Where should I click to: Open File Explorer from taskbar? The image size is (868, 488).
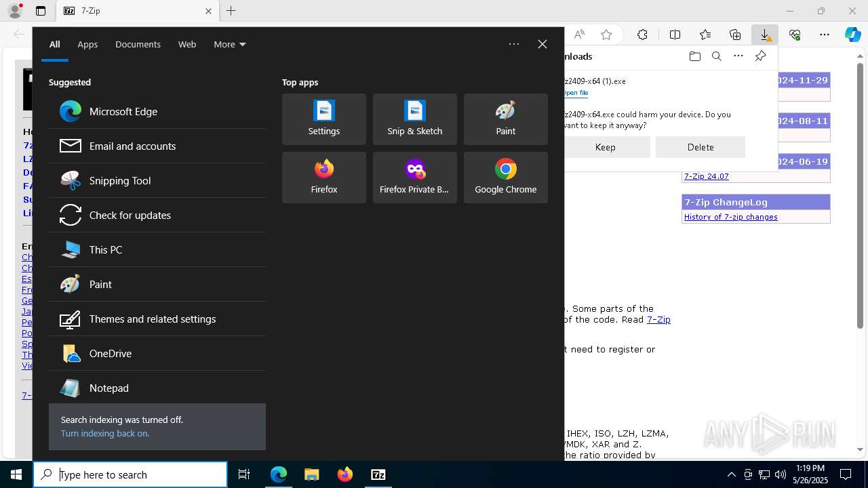tap(312, 474)
